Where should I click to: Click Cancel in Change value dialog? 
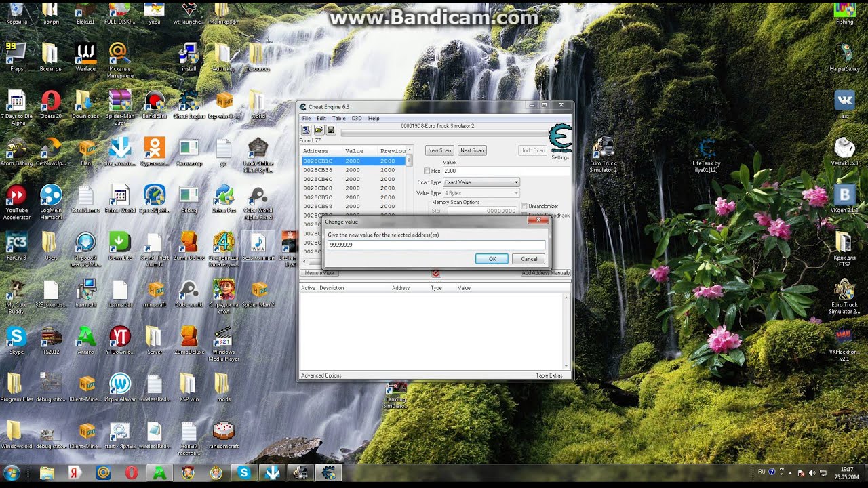pos(529,259)
